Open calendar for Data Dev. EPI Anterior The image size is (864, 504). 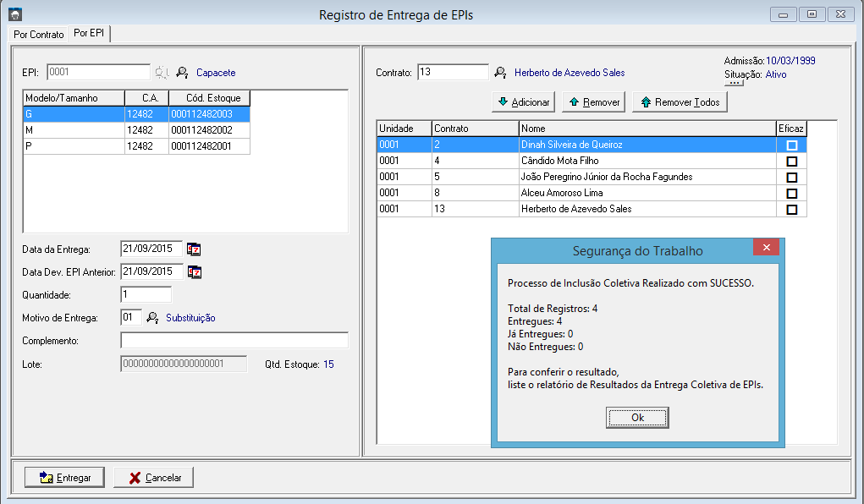(x=195, y=272)
